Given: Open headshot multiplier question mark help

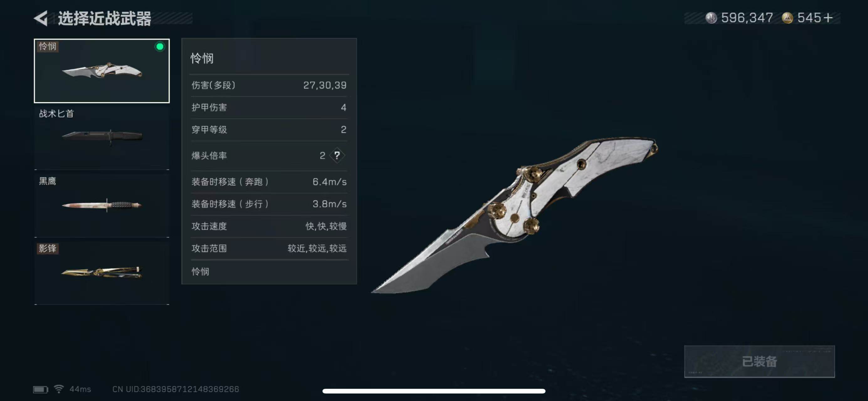Looking at the screenshot, I should (x=337, y=155).
